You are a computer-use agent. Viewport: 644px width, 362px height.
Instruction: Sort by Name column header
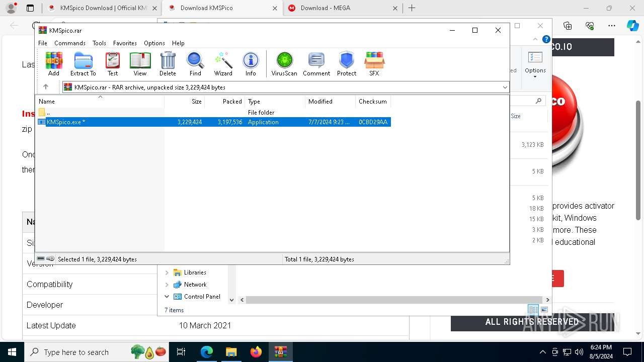coord(100,102)
